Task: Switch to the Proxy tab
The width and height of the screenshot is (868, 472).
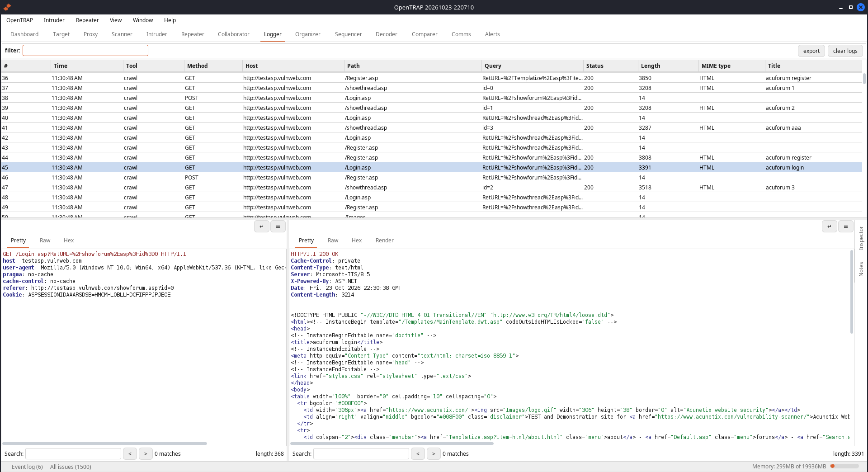Action: pyautogui.click(x=90, y=34)
